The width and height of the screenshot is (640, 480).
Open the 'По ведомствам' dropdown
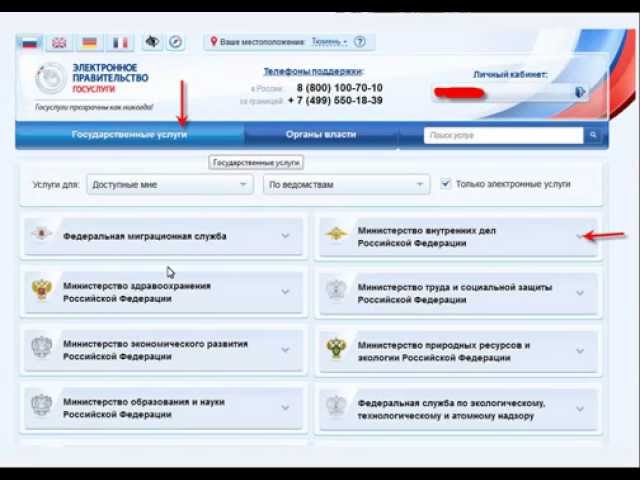346,184
